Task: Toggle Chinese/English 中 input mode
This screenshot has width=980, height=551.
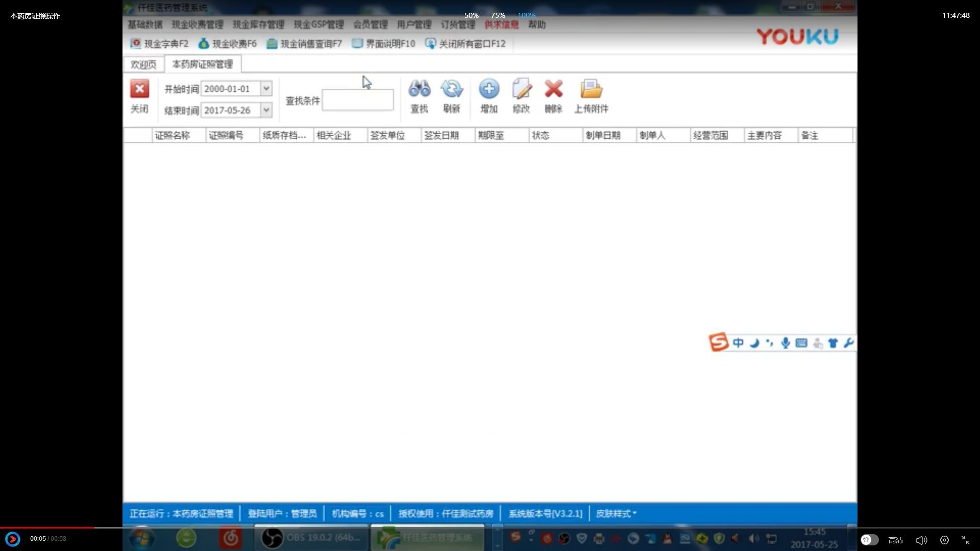Action: 738,343
